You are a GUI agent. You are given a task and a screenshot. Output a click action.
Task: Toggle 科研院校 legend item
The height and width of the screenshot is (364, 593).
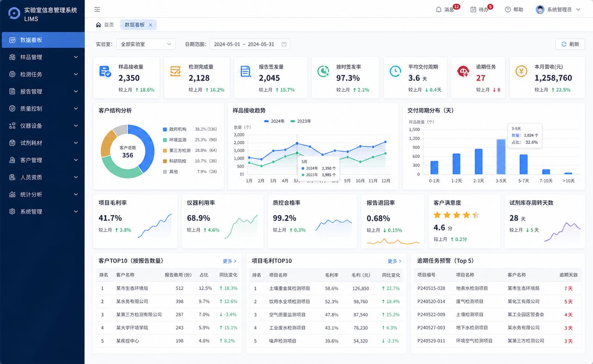(x=190, y=161)
